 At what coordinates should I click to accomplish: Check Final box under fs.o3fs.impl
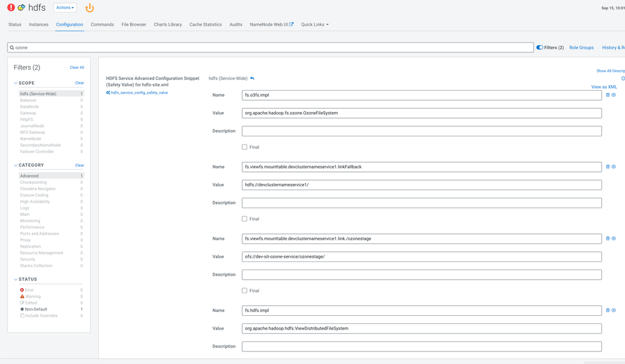pos(245,147)
